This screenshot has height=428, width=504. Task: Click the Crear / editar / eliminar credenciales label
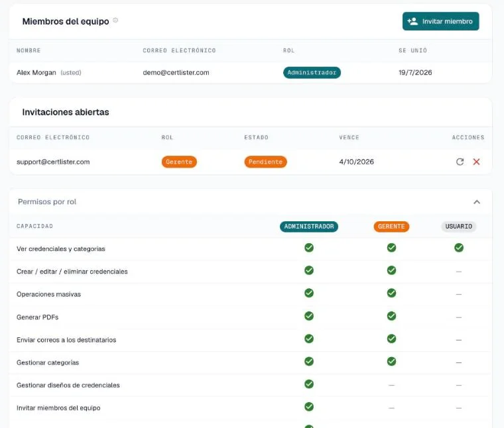72,272
